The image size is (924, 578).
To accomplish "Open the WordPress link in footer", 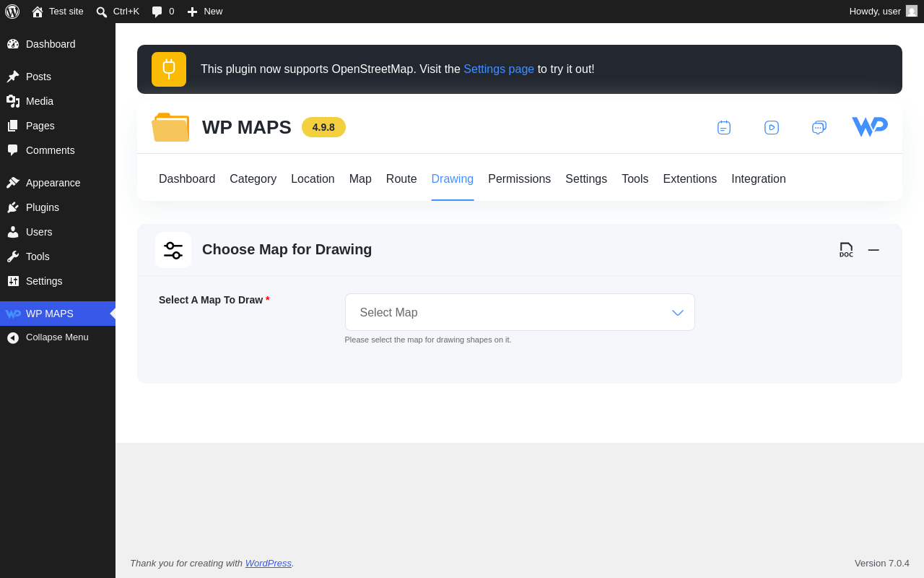I will [269, 563].
